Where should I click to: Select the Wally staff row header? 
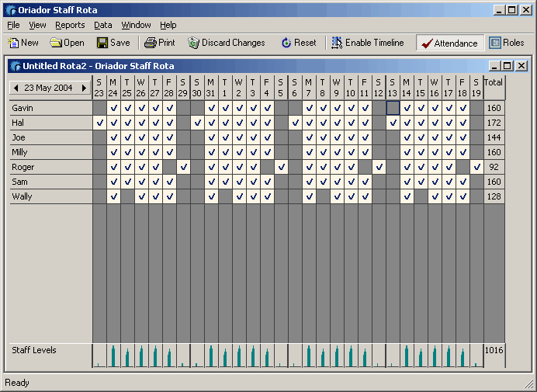point(51,196)
